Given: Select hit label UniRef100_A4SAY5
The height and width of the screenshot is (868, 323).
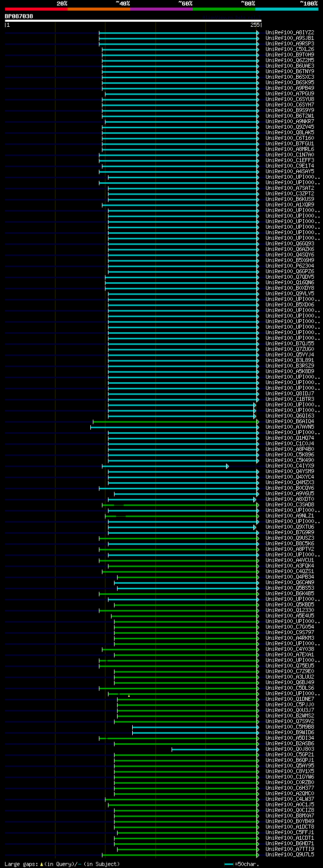Looking at the screenshot, I should 290,172.
